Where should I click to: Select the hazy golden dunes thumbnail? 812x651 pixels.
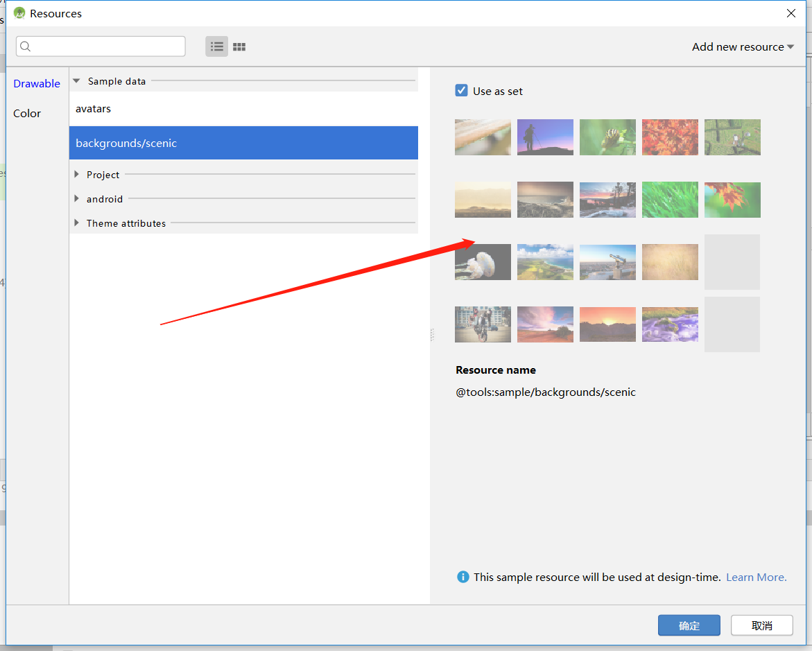pos(483,200)
